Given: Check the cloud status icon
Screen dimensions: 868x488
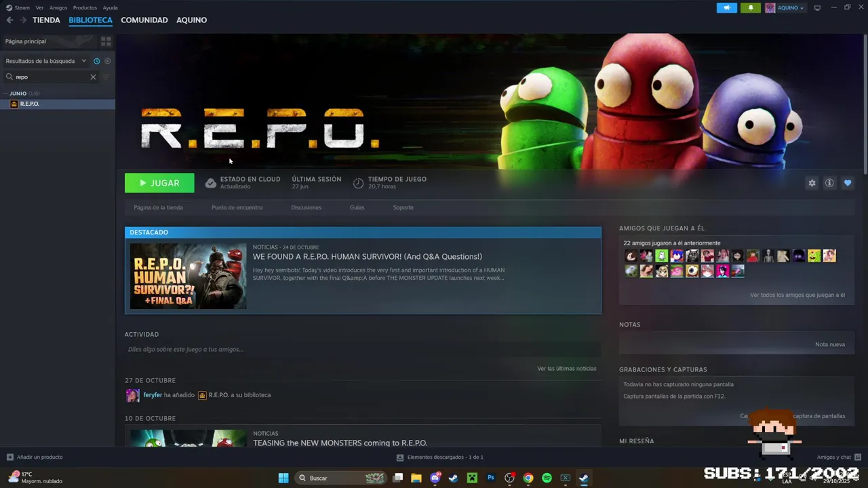Looking at the screenshot, I should point(211,183).
